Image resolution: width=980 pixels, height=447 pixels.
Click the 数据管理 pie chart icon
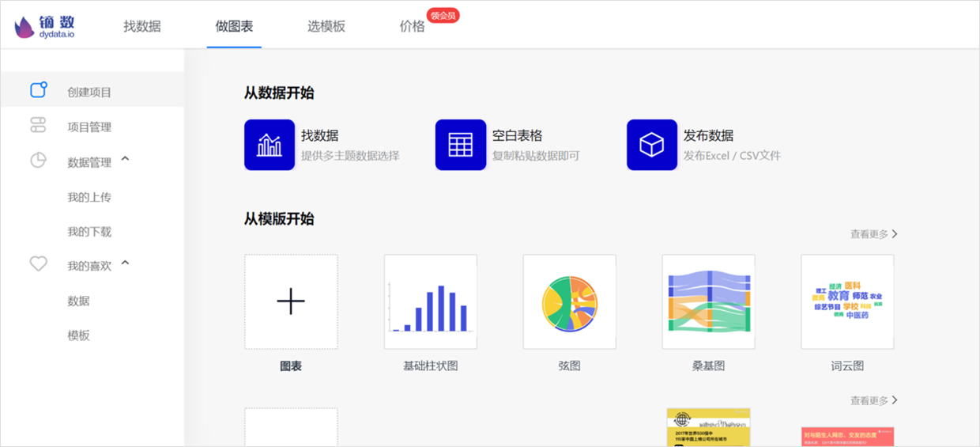pos(38,161)
